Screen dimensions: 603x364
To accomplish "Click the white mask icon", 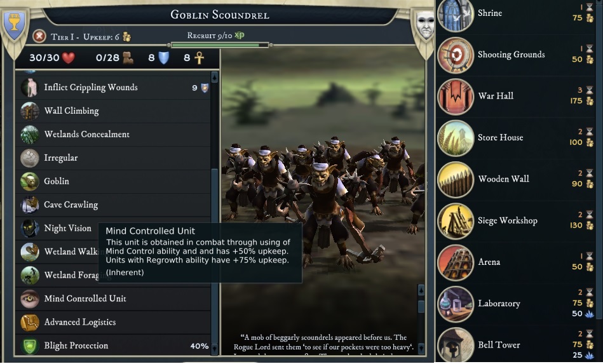I will coord(425,25).
